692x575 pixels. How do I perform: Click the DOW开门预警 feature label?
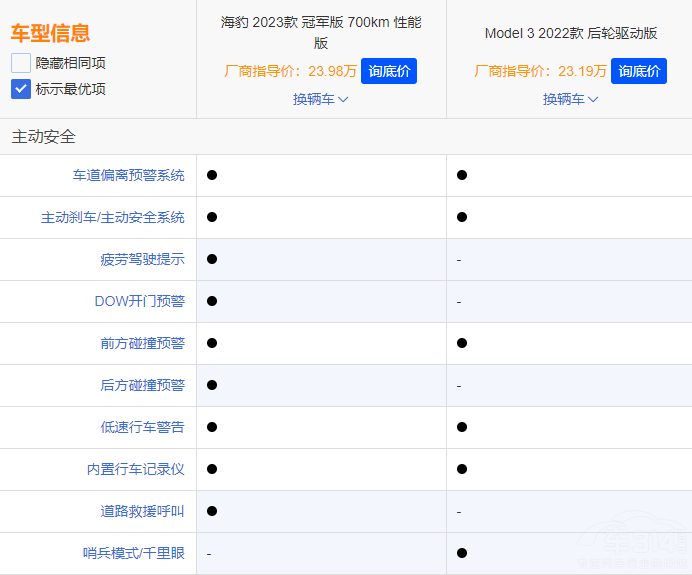tap(139, 301)
